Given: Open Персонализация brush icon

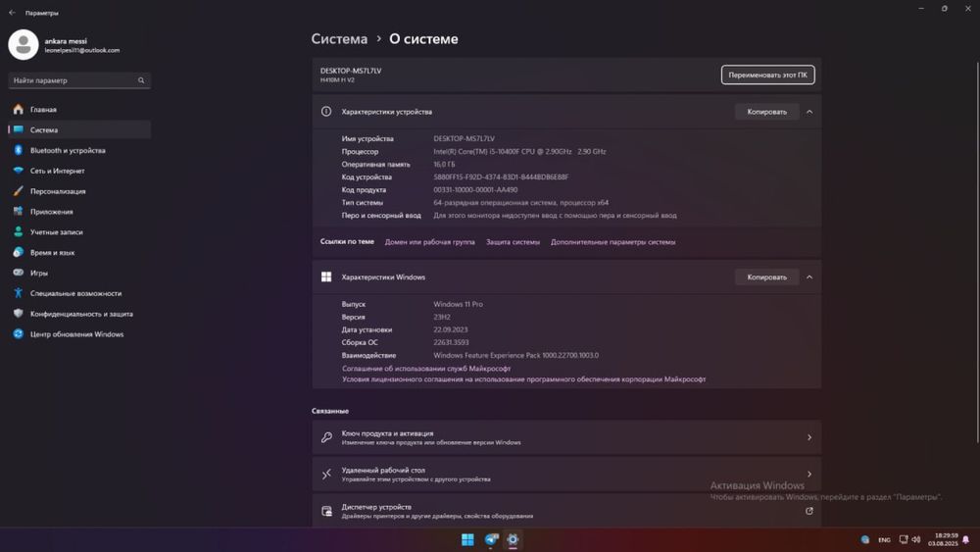Looking at the screenshot, I should tap(18, 191).
